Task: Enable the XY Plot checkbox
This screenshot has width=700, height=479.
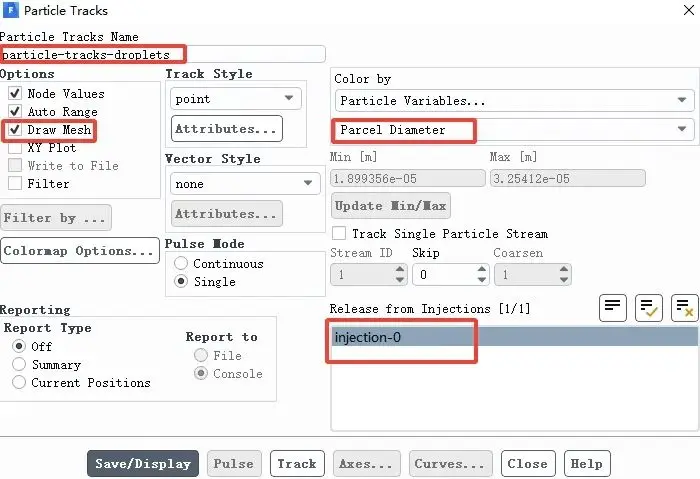Action: 15,147
